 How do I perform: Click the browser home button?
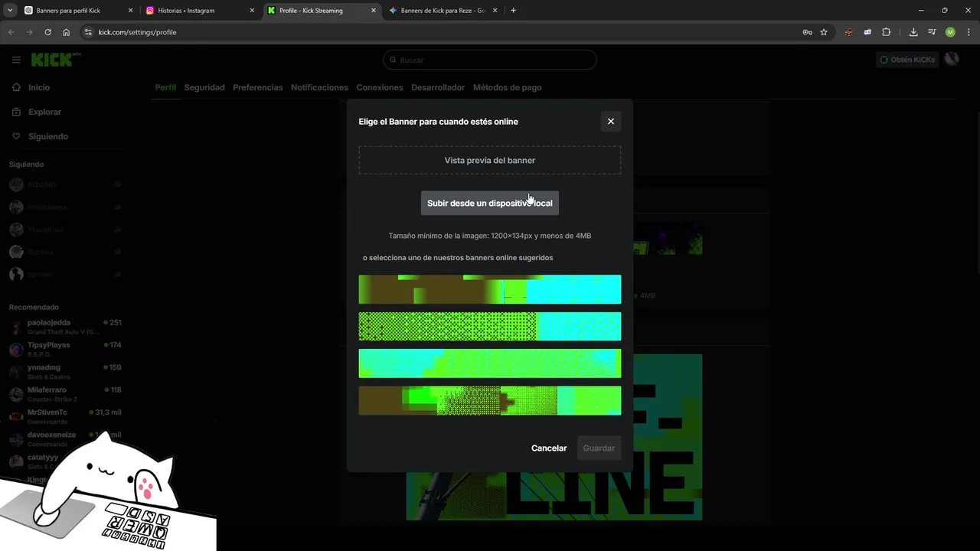[67, 32]
